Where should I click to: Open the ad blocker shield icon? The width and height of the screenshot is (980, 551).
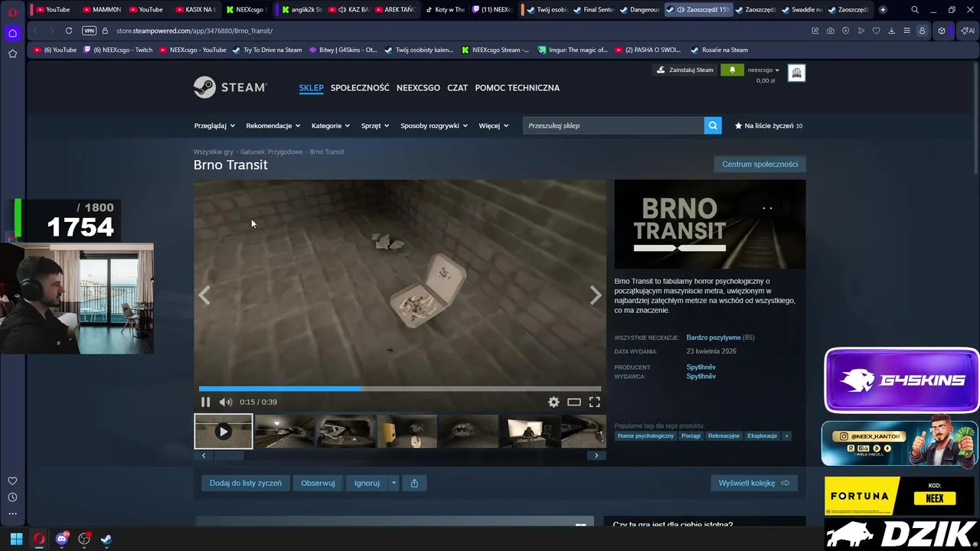pos(846,31)
